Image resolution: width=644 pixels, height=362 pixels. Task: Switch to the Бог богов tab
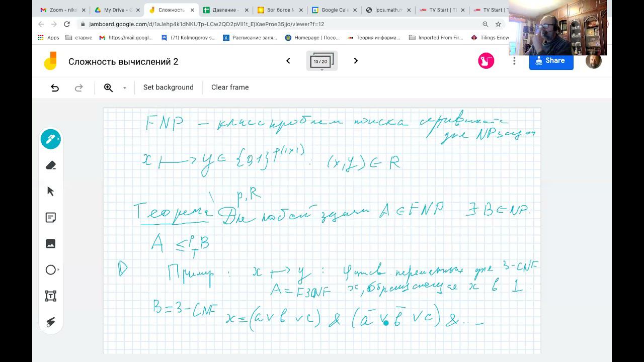click(280, 10)
